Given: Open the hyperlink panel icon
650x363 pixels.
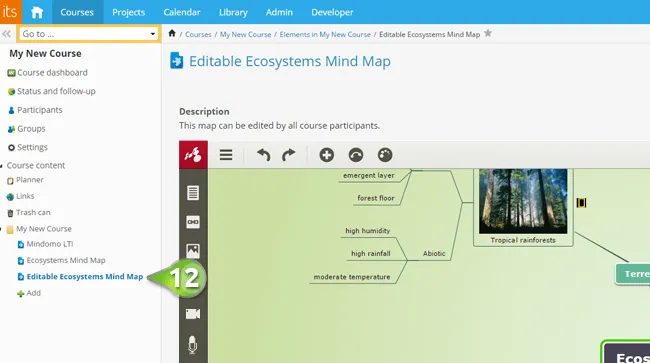Looking at the screenshot, I should pos(193,222).
